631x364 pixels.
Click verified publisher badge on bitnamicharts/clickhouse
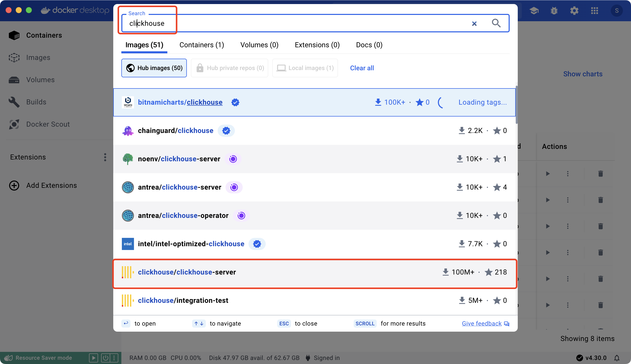pyautogui.click(x=235, y=102)
